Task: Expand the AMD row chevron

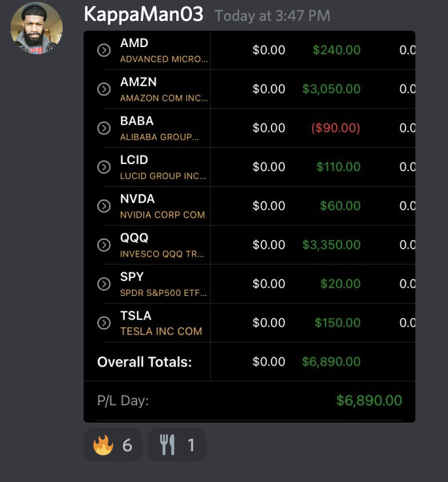Action: tap(104, 50)
